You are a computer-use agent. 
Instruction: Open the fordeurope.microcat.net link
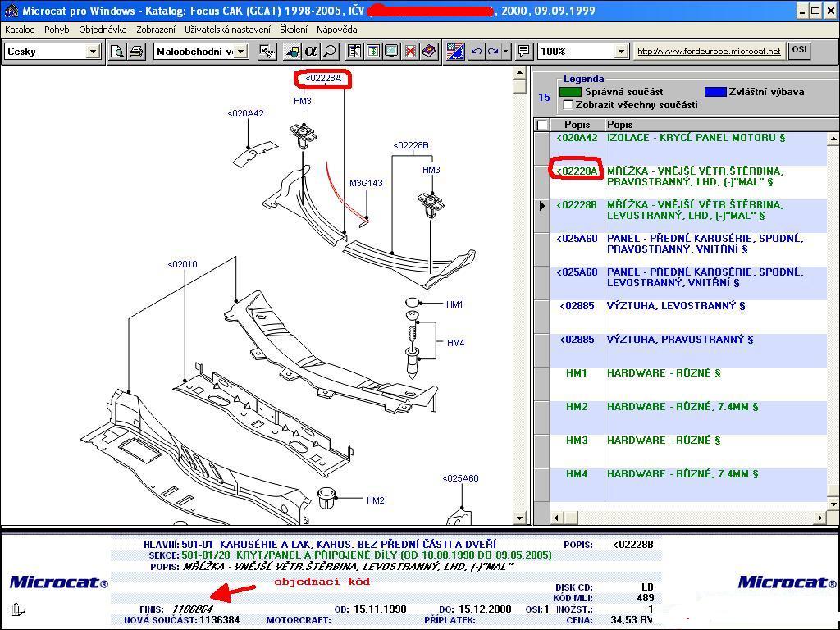coord(709,52)
